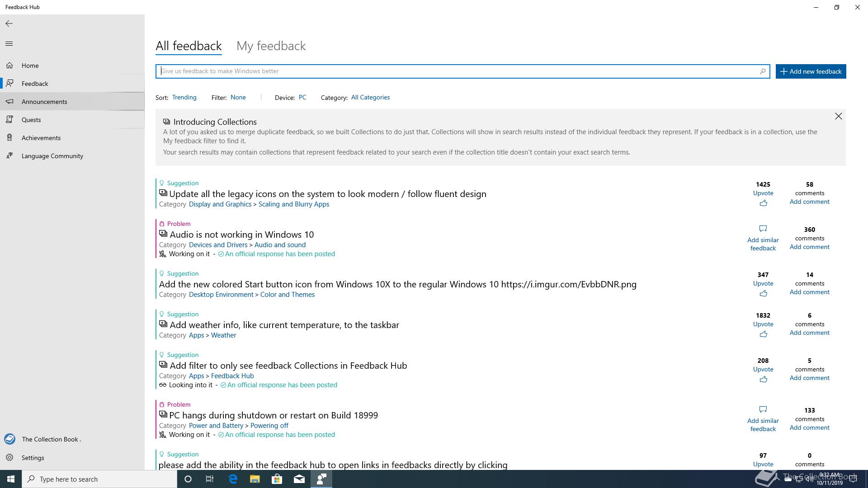Open the All Categories dropdown

coord(370,98)
